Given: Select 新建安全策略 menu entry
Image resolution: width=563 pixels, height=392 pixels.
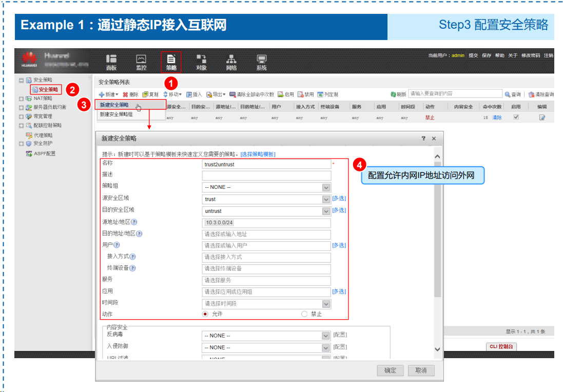Looking at the screenshot, I should (114, 105).
